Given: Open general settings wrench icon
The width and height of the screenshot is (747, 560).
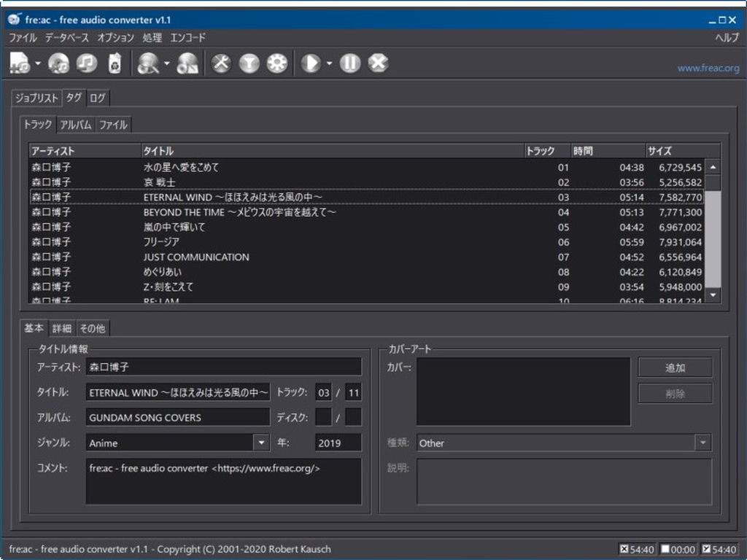Looking at the screenshot, I should click(x=221, y=63).
